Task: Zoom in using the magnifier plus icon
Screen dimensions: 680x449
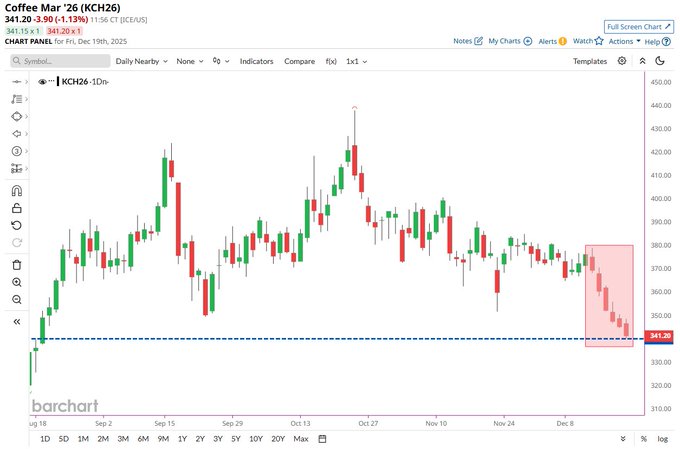Action: click(17, 282)
